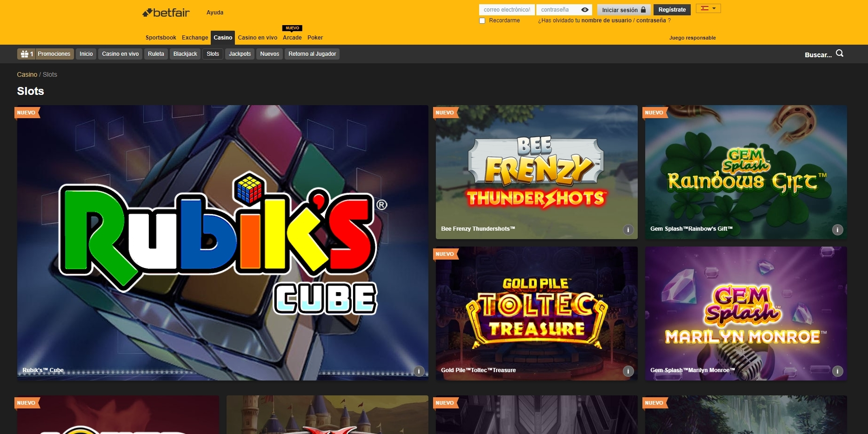Click the correo electrónico input field

507,10
